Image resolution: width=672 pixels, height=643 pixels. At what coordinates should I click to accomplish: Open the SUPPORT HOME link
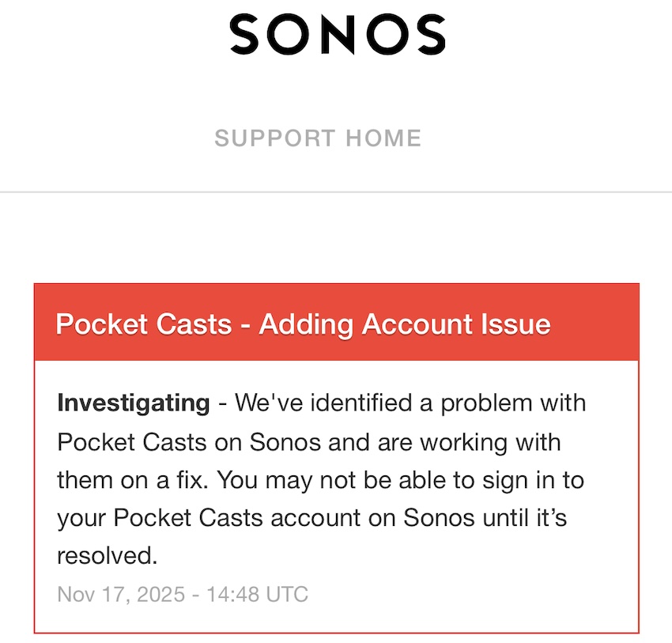(318, 138)
